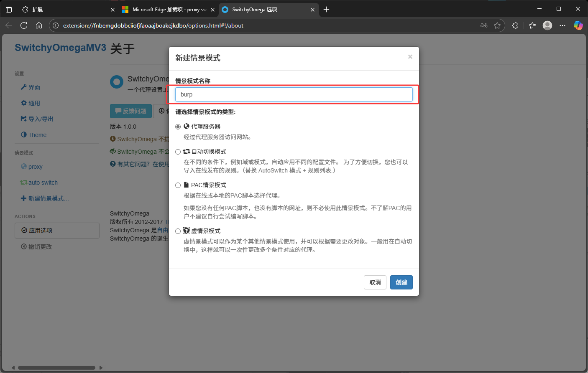Click the favorite star icon
Image resolution: width=588 pixels, height=373 pixels.
497,25
